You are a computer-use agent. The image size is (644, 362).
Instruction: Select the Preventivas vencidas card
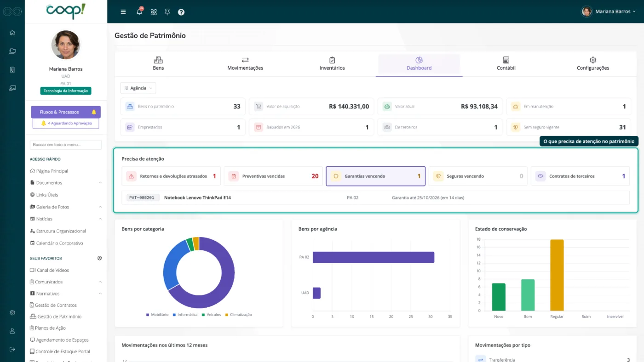pyautogui.click(x=273, y=176)
